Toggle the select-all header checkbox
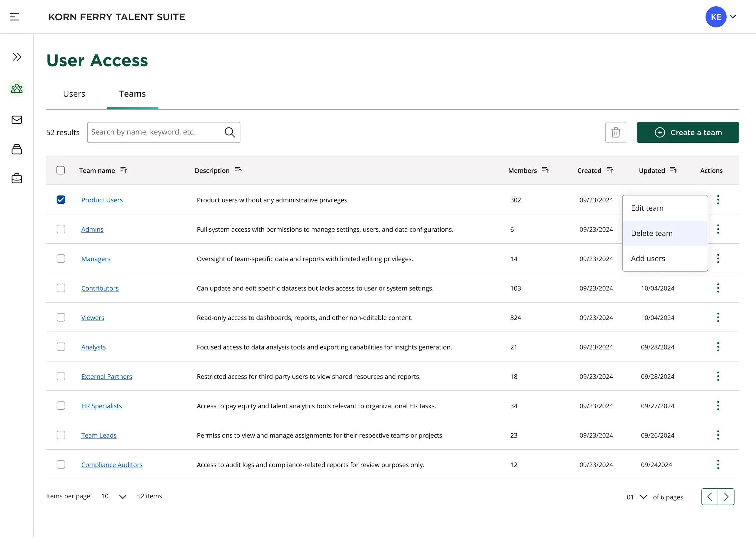Screen dimensions: 756x538 tap(60, 170)
